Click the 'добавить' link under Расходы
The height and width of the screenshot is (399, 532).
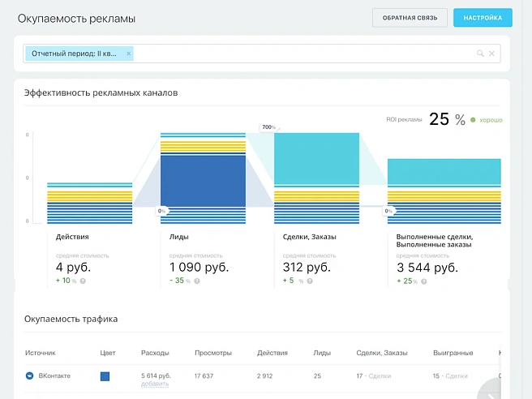pos(154,384)
